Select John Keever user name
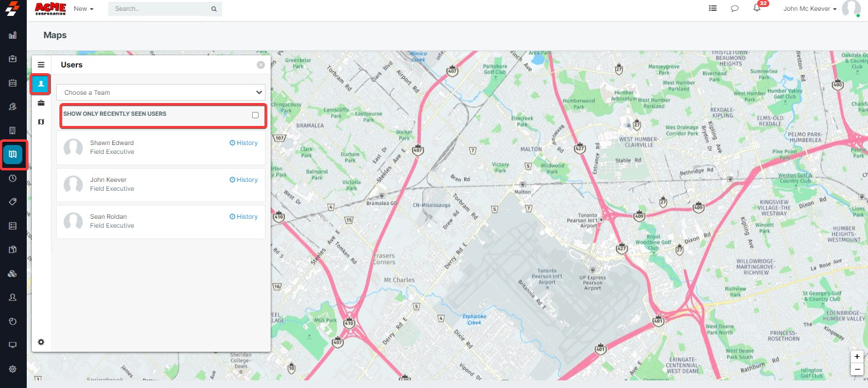 click(108, 180)
